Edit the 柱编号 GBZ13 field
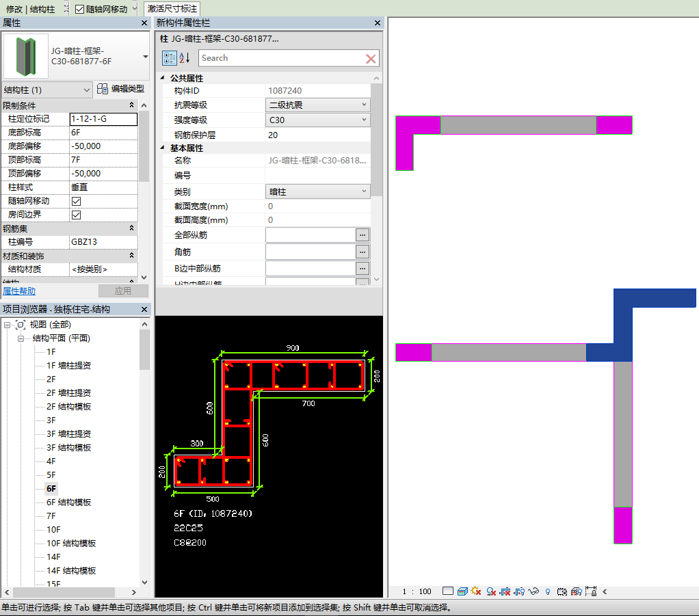Screen dimensions: 699x616 point(103,242)
